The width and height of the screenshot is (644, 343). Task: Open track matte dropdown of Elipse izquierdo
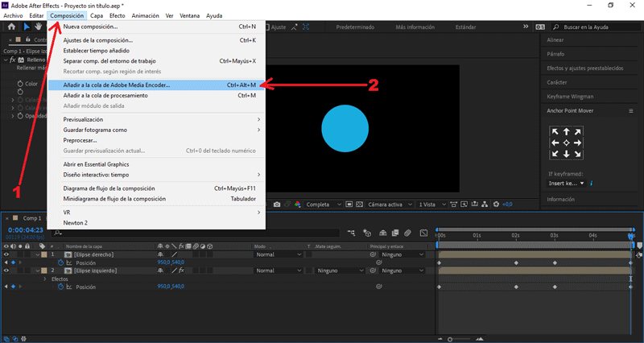click(340, 271)
